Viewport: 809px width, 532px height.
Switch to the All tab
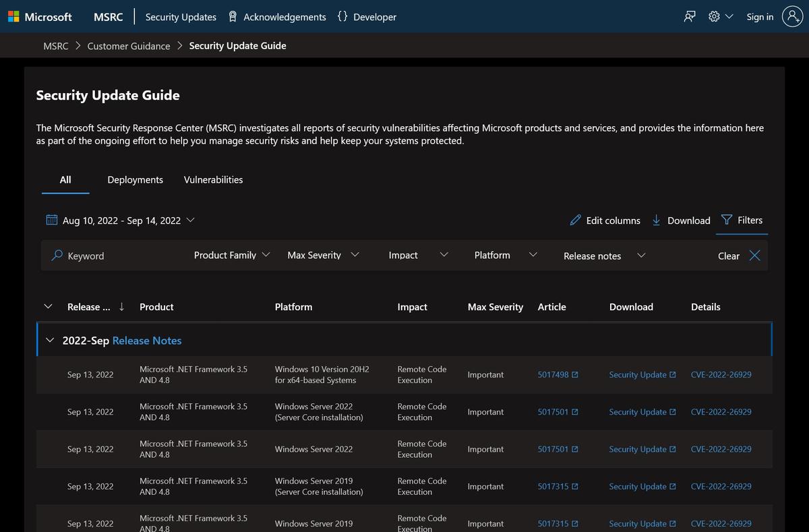point(65,180)
